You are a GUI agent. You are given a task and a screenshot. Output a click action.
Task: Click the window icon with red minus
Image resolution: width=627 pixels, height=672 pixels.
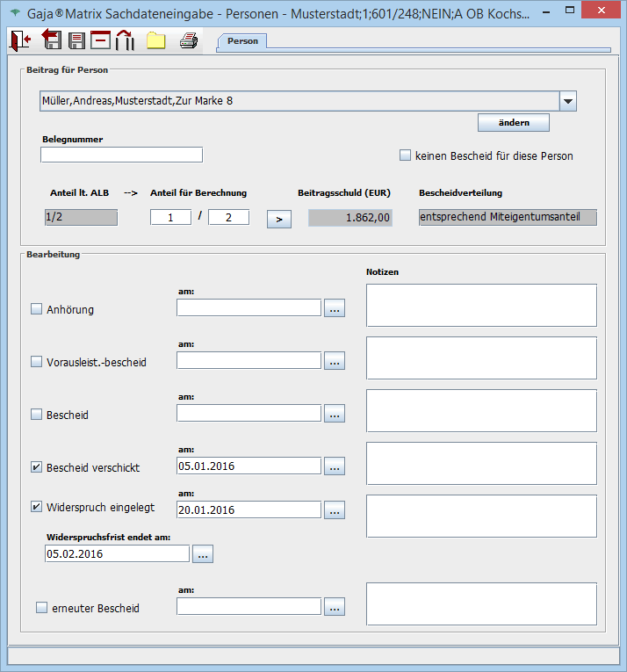(x=100, y=40)
